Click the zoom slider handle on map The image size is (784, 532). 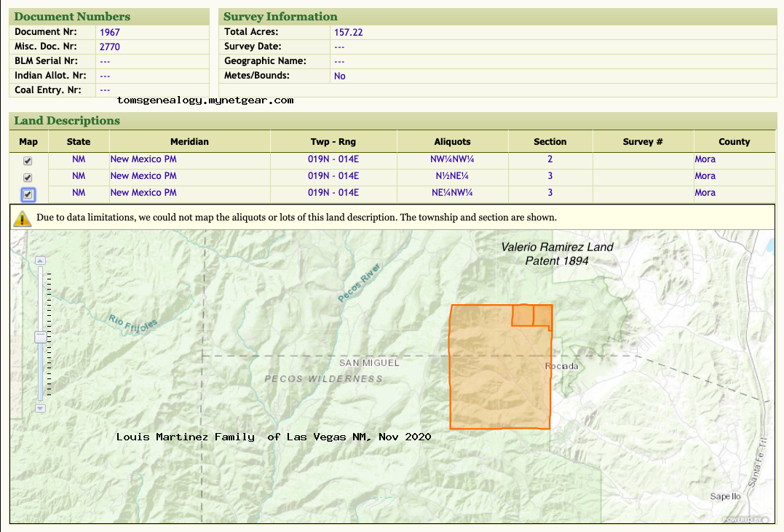coord(41,337)
